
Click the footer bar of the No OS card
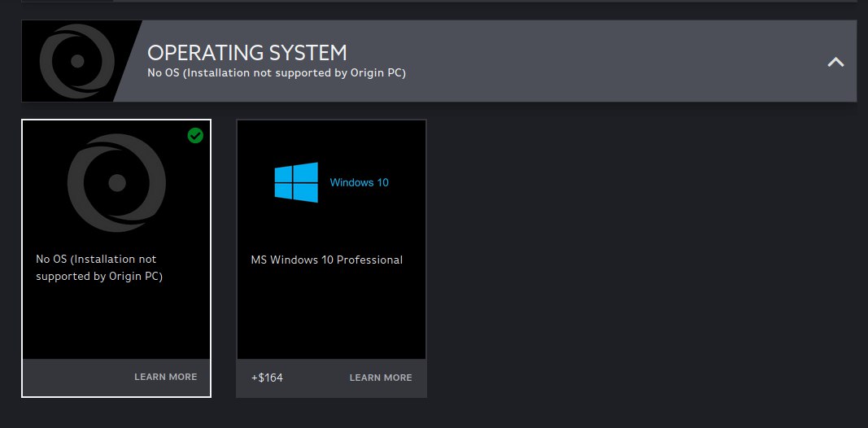point(116,378)
